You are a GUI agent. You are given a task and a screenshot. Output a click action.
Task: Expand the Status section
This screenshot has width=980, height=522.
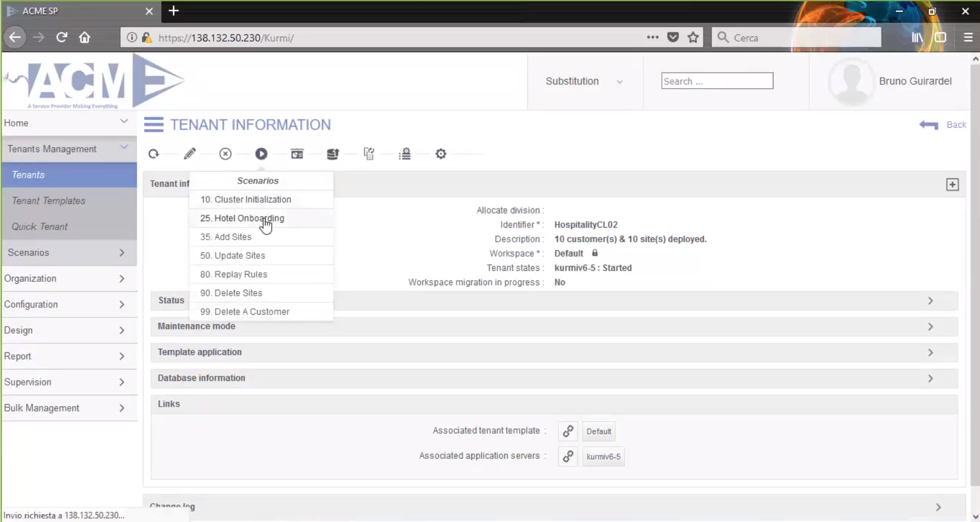[x=930, y=301]
